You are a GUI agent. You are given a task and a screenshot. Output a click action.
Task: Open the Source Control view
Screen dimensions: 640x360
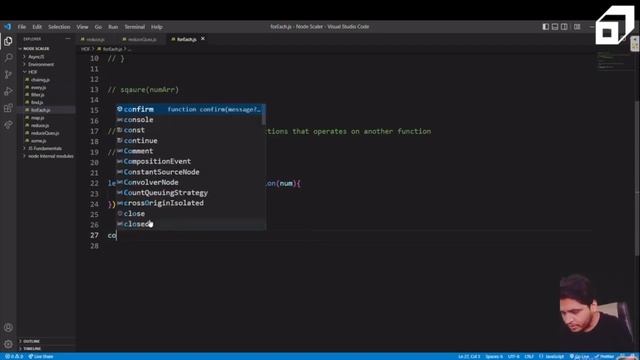(x=8, y=74)
